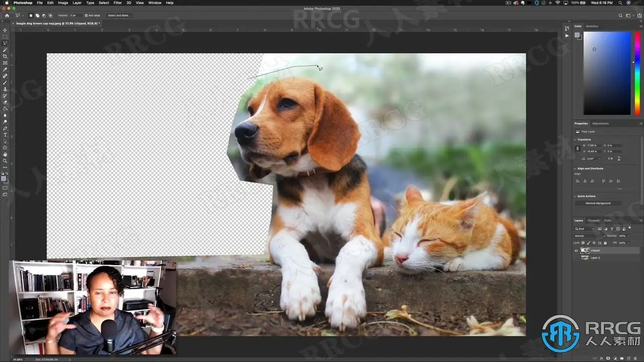Toggle the lock transparent pixels button
The width and height of the screenshot is (644, 362).
pyautogui.click(x=583, y=243)
